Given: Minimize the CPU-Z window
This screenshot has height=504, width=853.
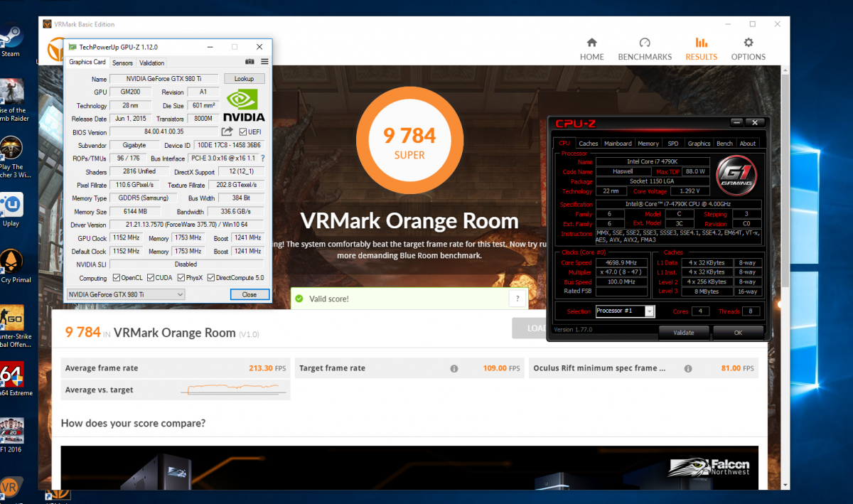Looking at the screenshot, I should click(x=736, y=123).
